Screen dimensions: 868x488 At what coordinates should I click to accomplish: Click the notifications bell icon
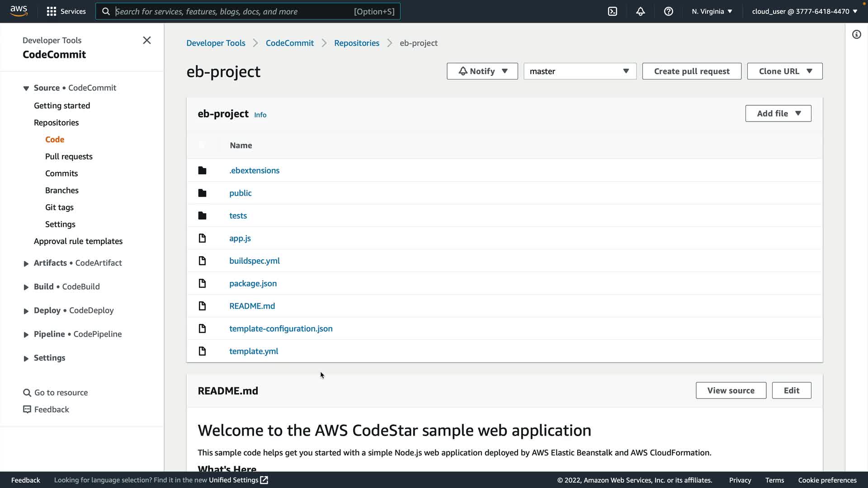click(x=641, y=11)
